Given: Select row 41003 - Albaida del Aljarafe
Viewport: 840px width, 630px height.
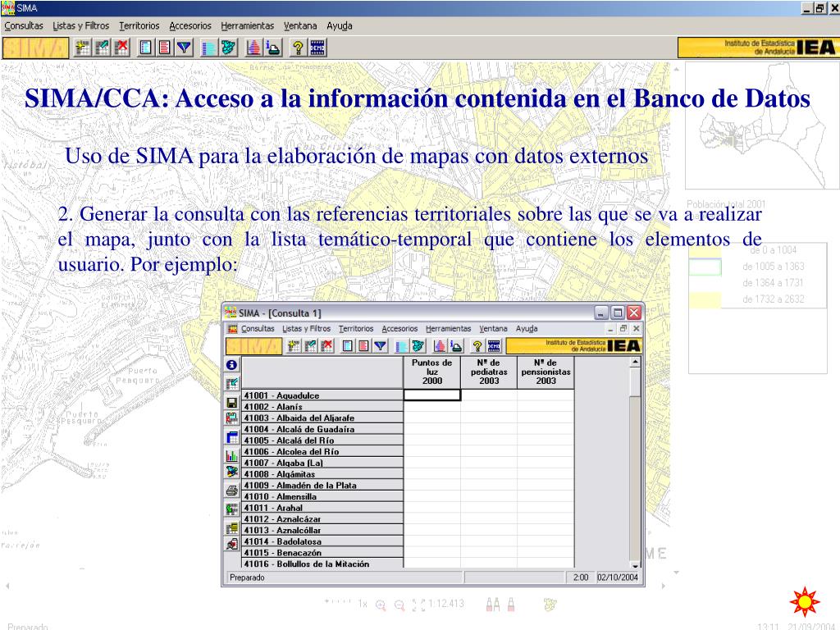Looking at the screenshot, I should point(322,418).
